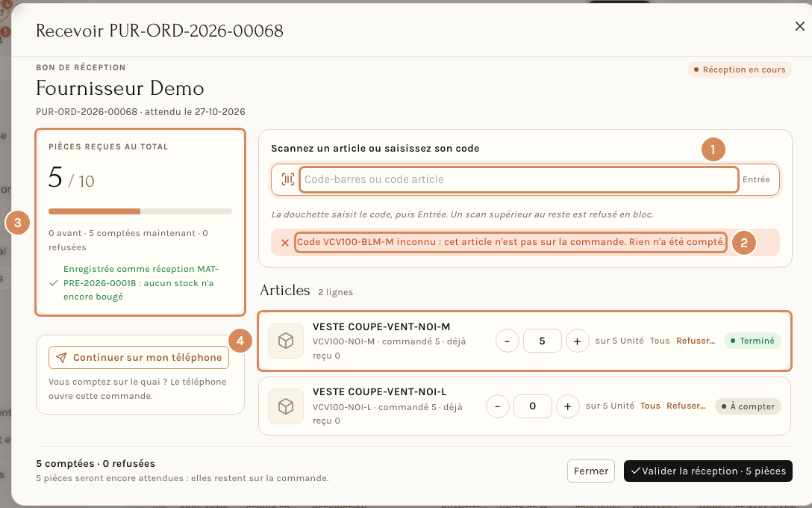The image size is (812, 508).
Task: Click the Réception en cours status badge
Action: tap(740, 69)
